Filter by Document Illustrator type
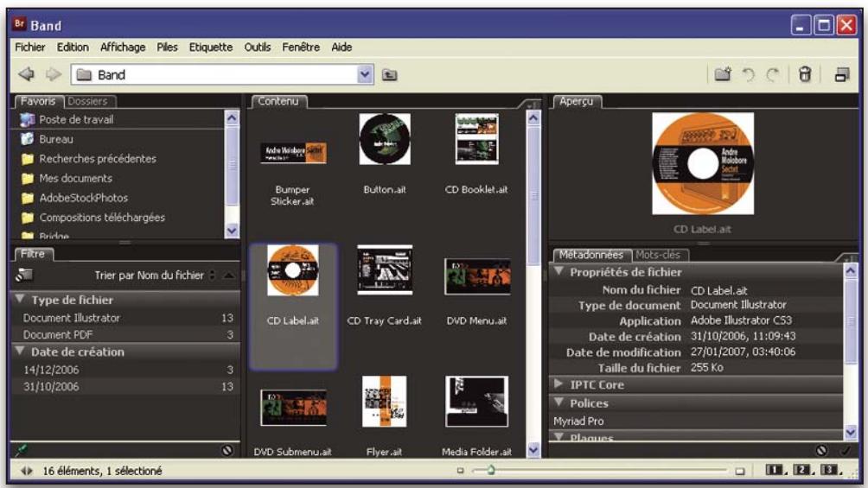This screenshot has width=868, height=488. pos(125,318)
